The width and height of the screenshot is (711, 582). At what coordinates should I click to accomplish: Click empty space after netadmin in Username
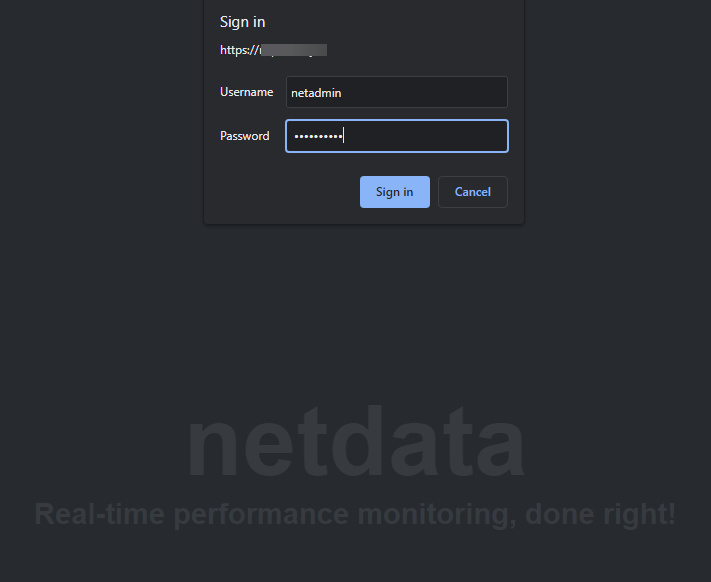pyautogui.click(x=430, y=92)
